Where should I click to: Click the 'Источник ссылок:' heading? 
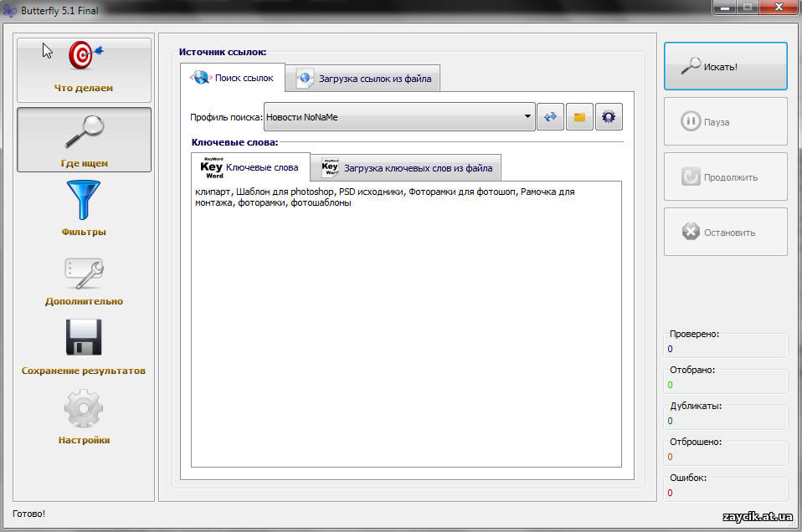click(x=223, y=52)
